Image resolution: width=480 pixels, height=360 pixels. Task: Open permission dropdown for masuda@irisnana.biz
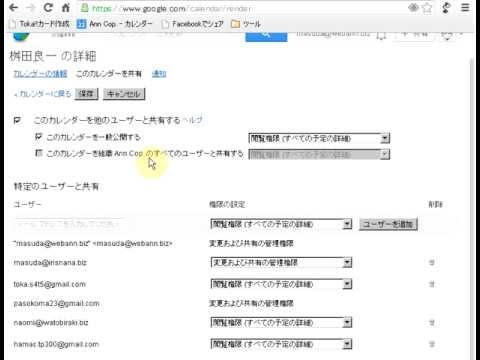pos(281,263)
